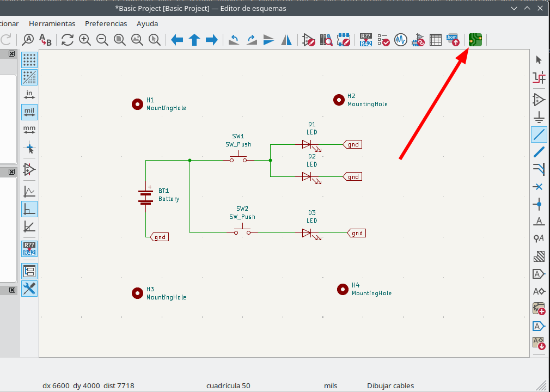Open the PCB editor from the toolbar

click(x=475, y=40)
